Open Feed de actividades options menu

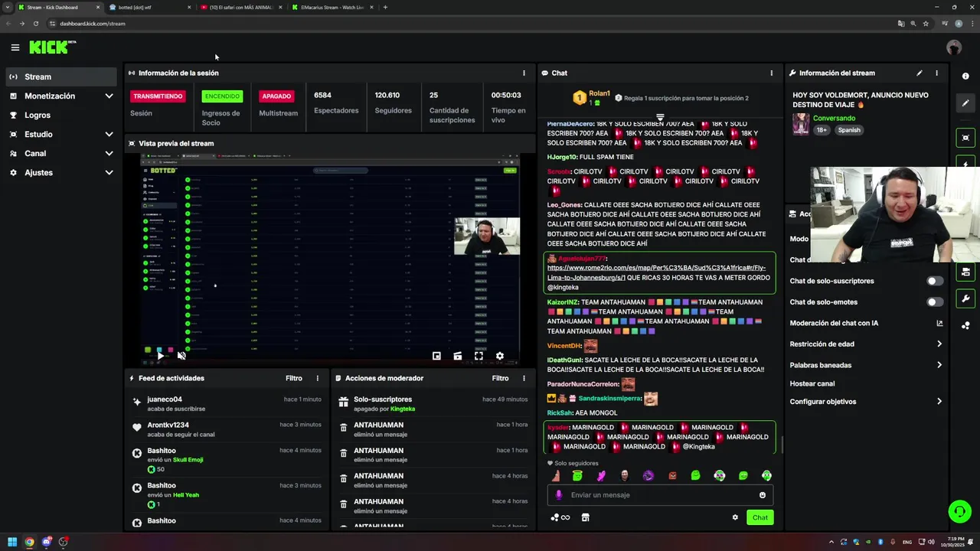(x=317, y=378)
